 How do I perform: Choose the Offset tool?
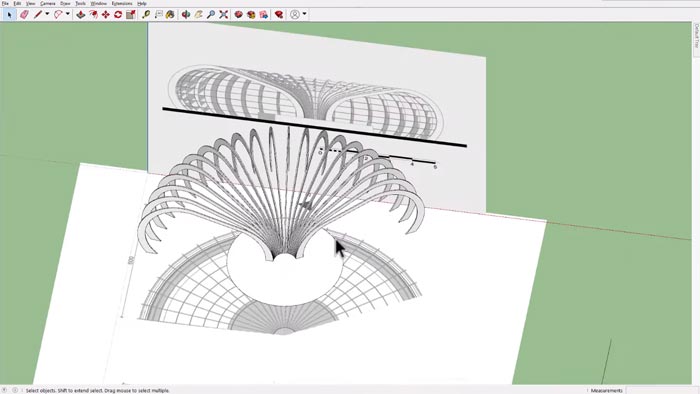pyautogui.click(x=93, y=15)
